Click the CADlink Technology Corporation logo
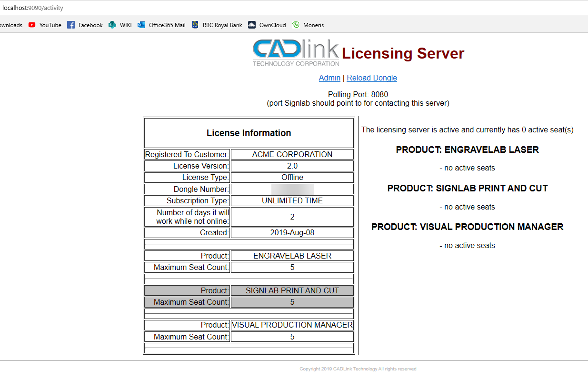The height and width of the screenshot is (379, 588). click(295, 53)
